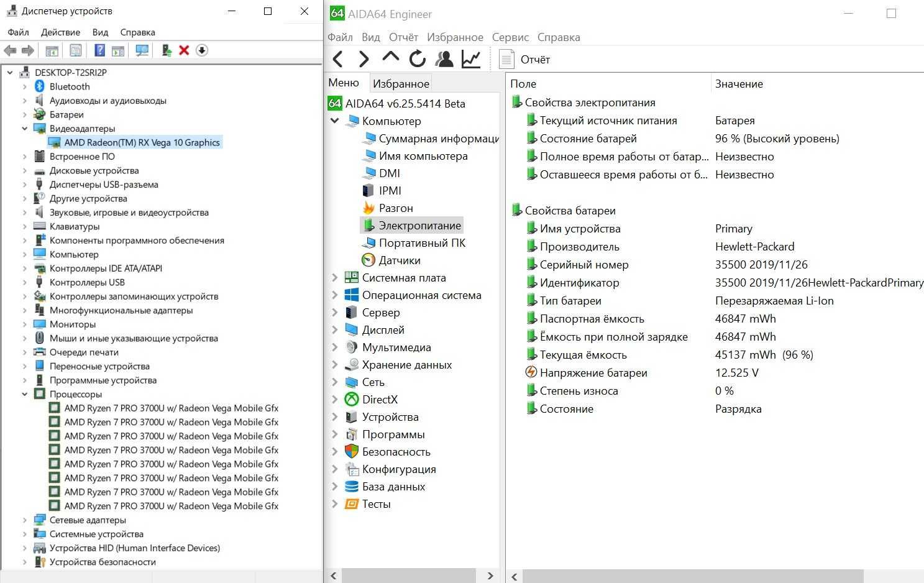The image size is (924, 583).
Task: Switch to the Меню tab in AIDA64
Action: (x=344, y=83)
